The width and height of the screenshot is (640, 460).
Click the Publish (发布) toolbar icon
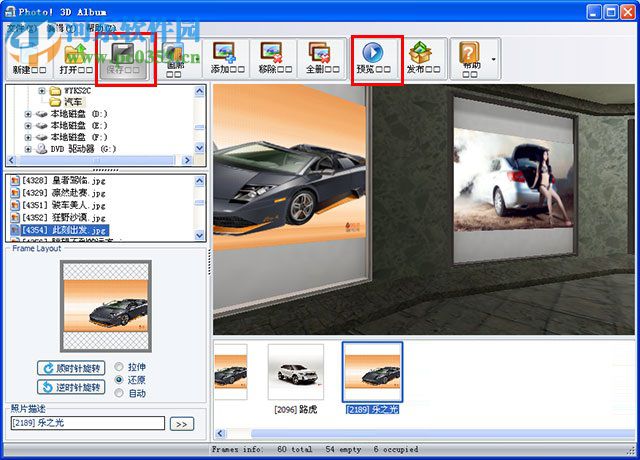click(x=423, y=54)
